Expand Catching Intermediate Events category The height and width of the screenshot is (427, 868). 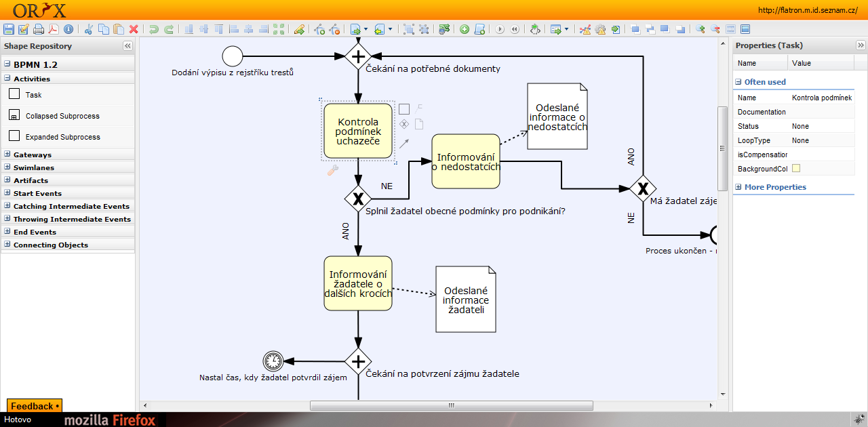pos(7,206)
